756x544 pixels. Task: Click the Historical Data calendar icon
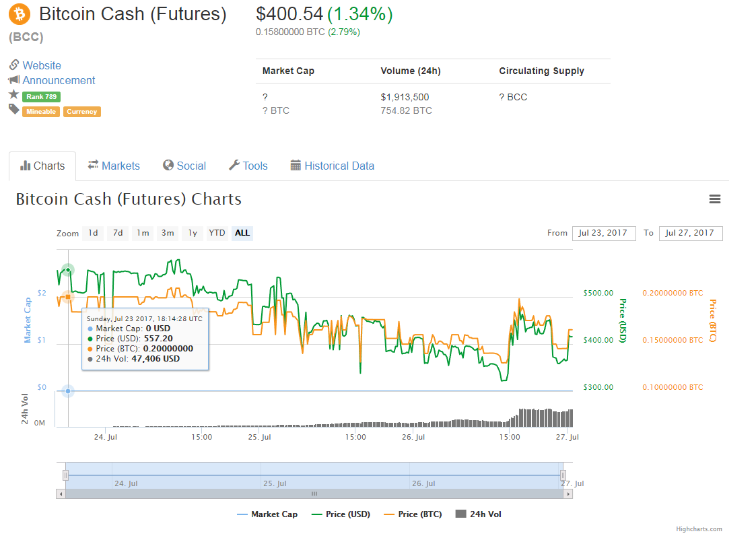click(x=296, y=166)
